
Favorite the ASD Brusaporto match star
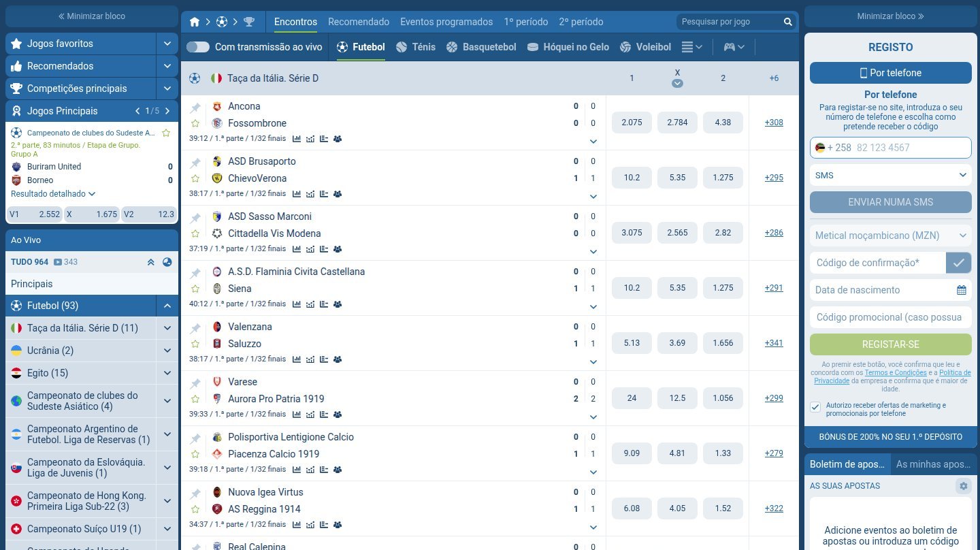tap(195, 178)
